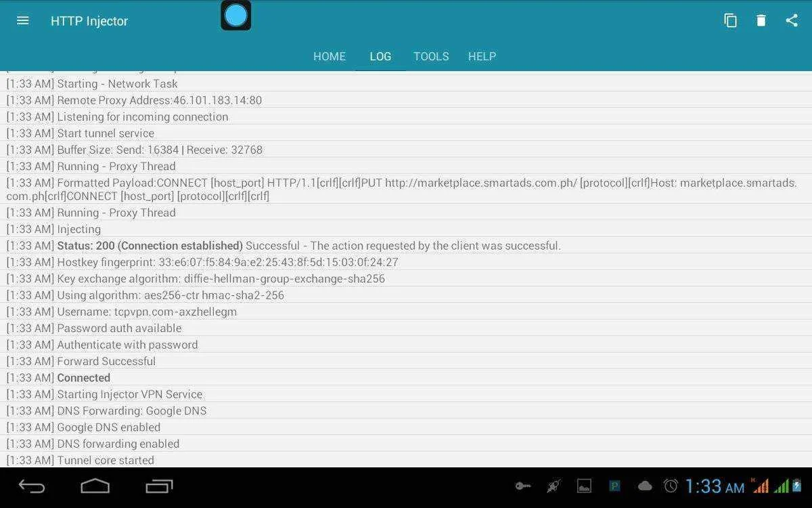Select the 'Injecting' log line
This screenshot has height=508, width=812.
coord(406,229)
